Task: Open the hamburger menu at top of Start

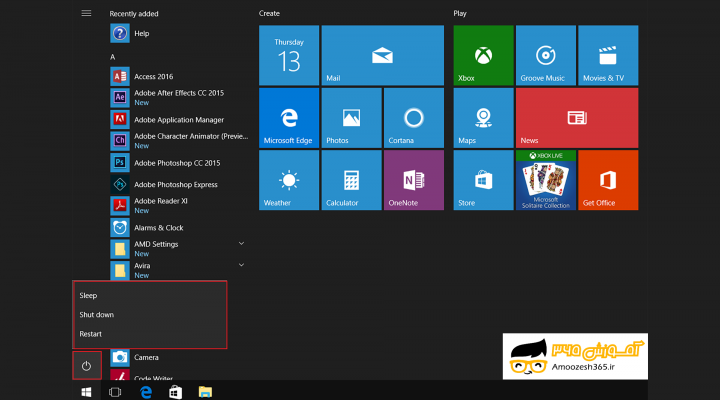Action: pos(86,13)
